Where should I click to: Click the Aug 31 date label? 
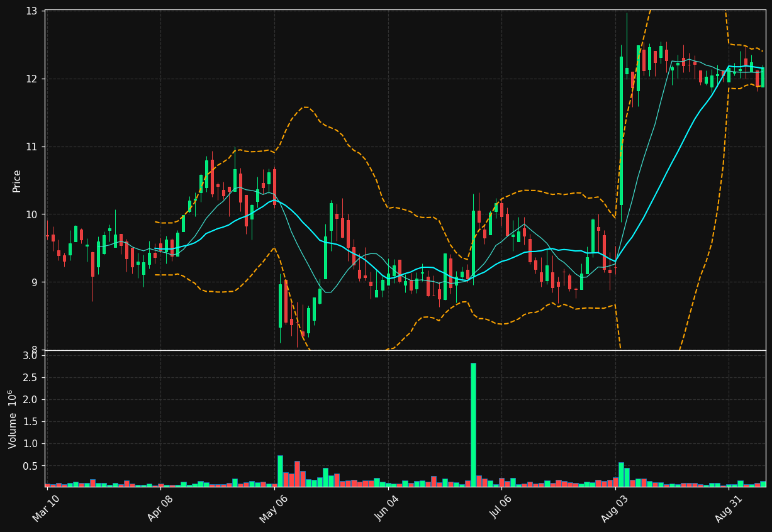tap(728, 509)
